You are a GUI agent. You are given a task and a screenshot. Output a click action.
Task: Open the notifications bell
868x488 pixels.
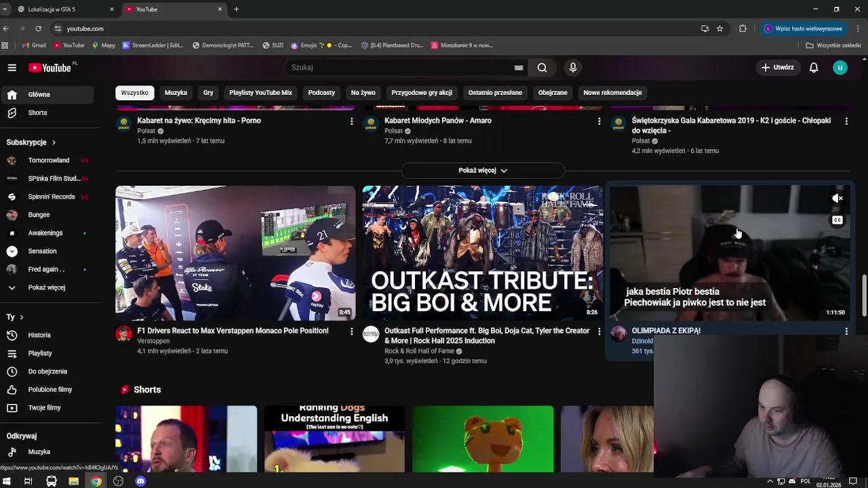tap(814, 67)
